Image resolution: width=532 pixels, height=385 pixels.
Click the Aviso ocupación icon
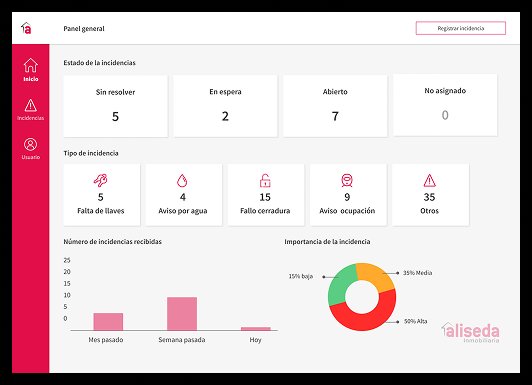[x=347, y=180]
